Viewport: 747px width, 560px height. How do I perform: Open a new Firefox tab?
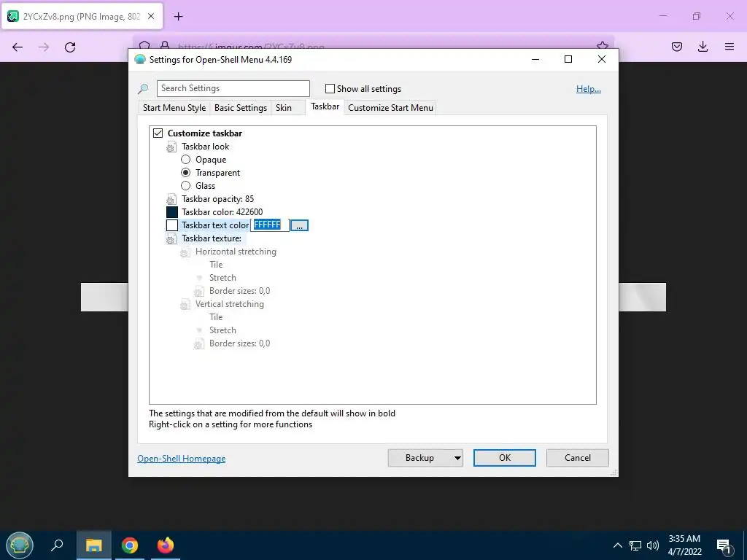178,16
